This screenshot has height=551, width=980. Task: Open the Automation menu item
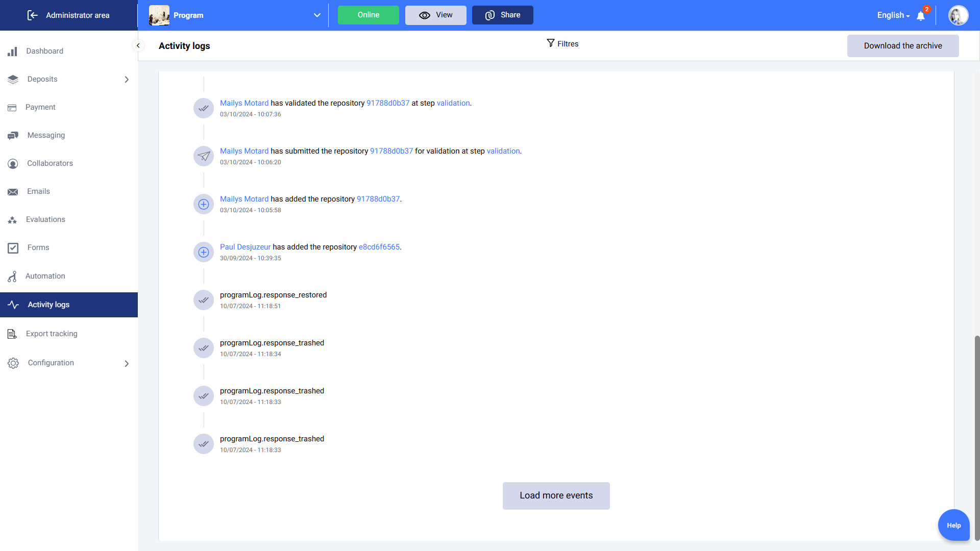coord(69,276)
